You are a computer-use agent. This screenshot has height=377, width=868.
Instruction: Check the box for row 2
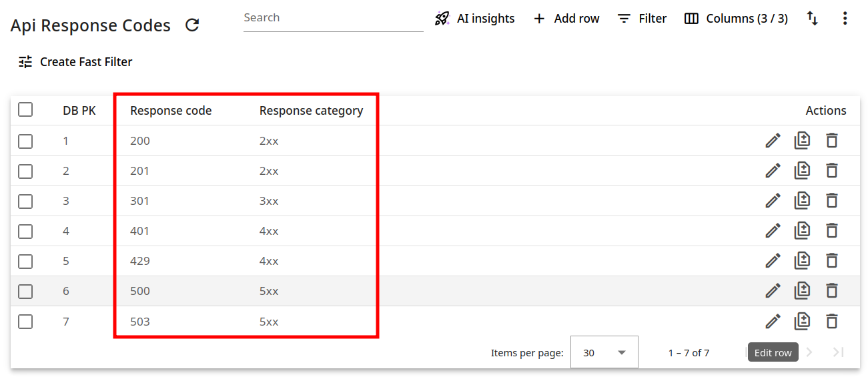coord(25,171)
